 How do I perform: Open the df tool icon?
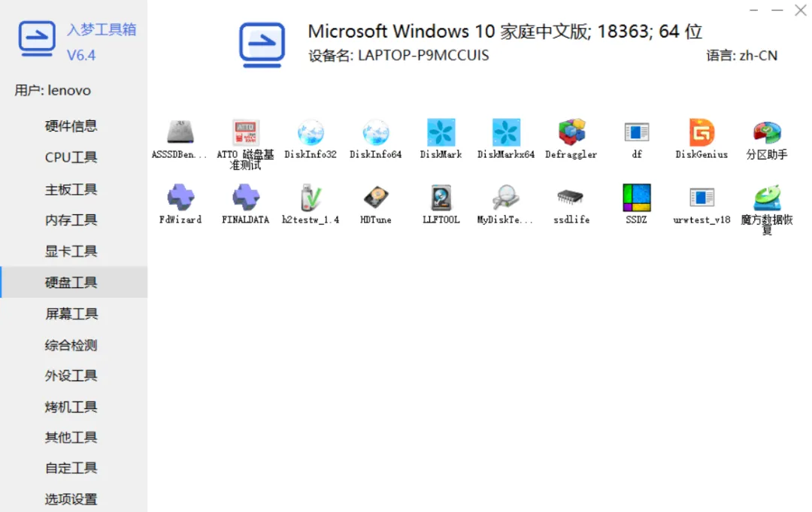(x=637, y=139)
